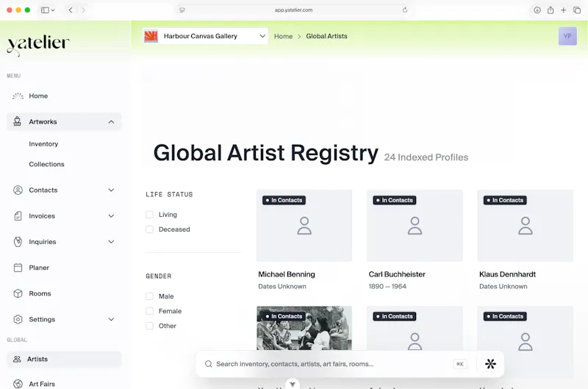Show browser tab overview icon

tap(577, 10)
